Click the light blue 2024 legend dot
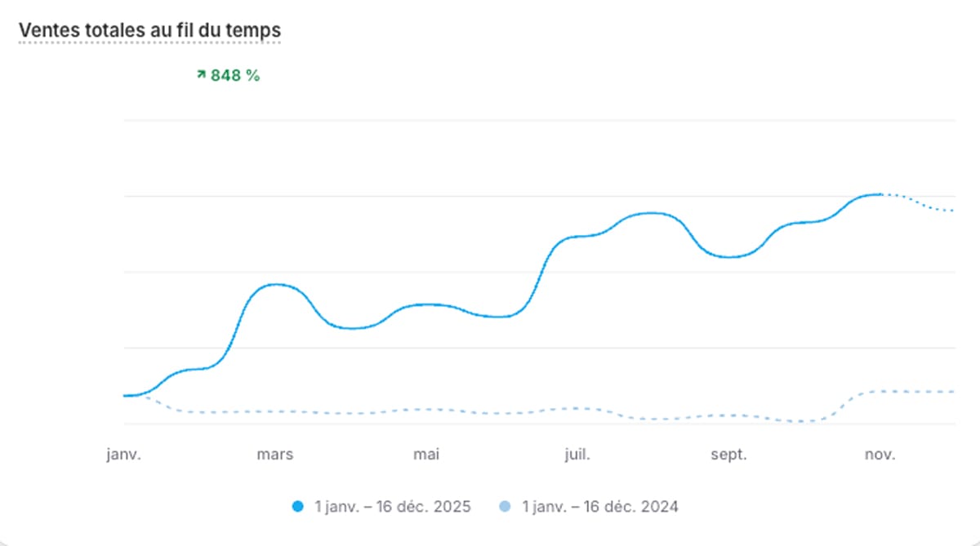The height and width of the screenshot is (546, 980). [505, 507]
